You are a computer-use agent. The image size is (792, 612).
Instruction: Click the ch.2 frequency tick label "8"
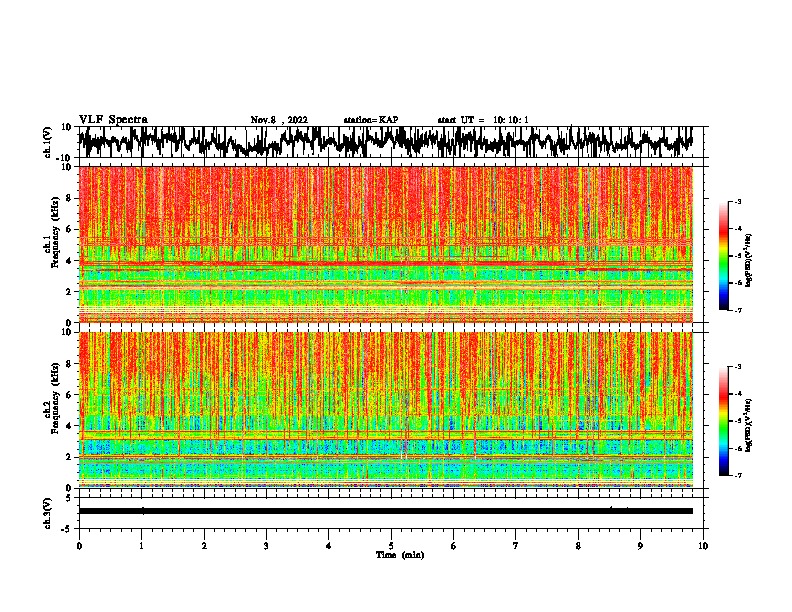point(69,364)
